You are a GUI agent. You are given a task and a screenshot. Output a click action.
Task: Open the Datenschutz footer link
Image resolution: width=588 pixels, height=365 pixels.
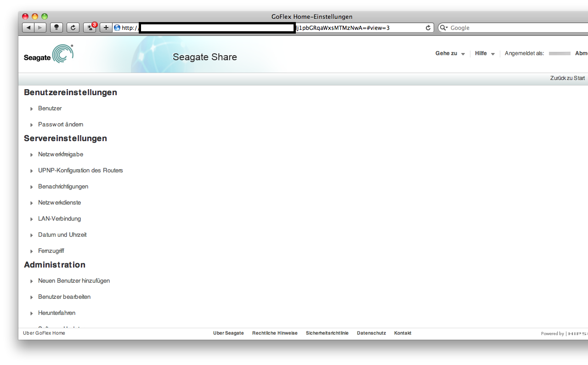click(x=371, y=333)
